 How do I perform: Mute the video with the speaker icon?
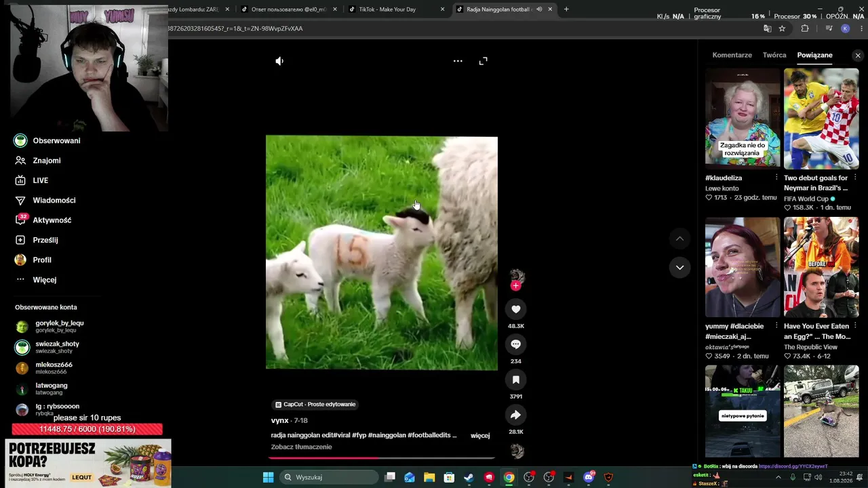click(279, 61)
